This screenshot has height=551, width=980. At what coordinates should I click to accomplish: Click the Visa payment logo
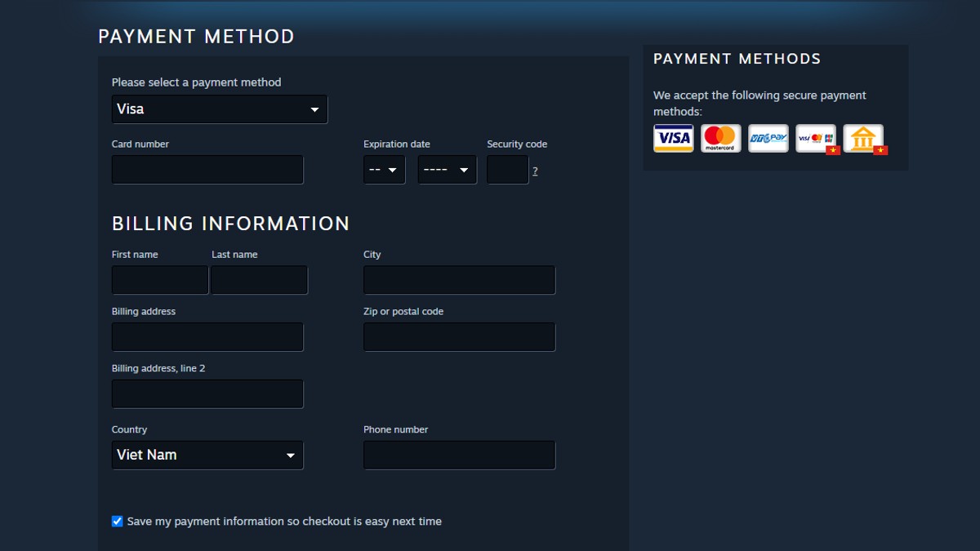coord(673,138)
